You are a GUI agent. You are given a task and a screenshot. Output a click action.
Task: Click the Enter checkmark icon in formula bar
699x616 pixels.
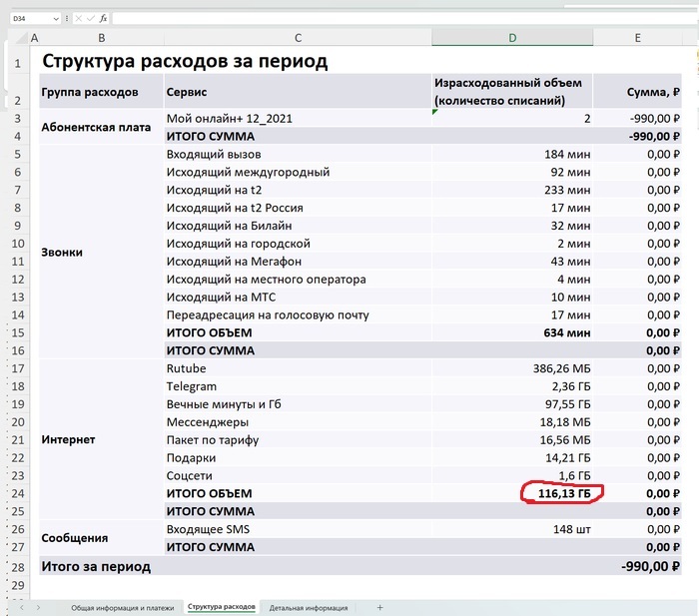point(90,18)
